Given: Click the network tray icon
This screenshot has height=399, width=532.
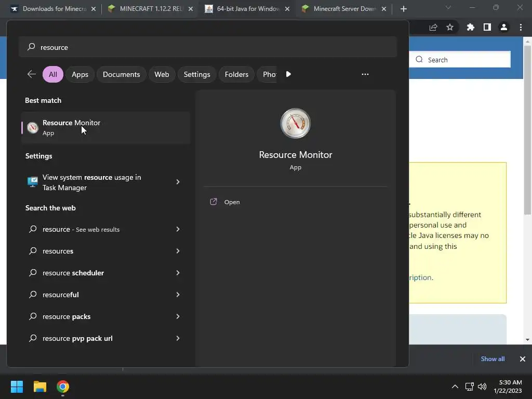Looking at the screenshot, I should coord(470,387).
